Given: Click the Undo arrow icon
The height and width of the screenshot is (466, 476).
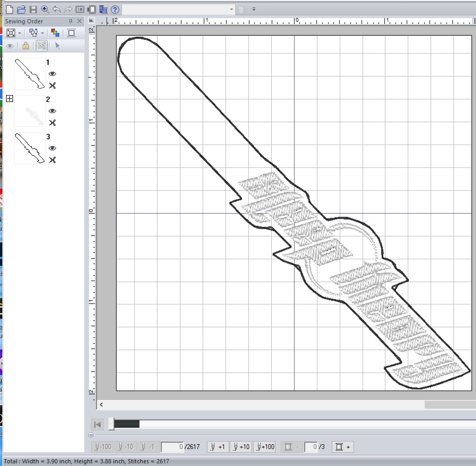Looking at the screenshot, I should point(57,10).
